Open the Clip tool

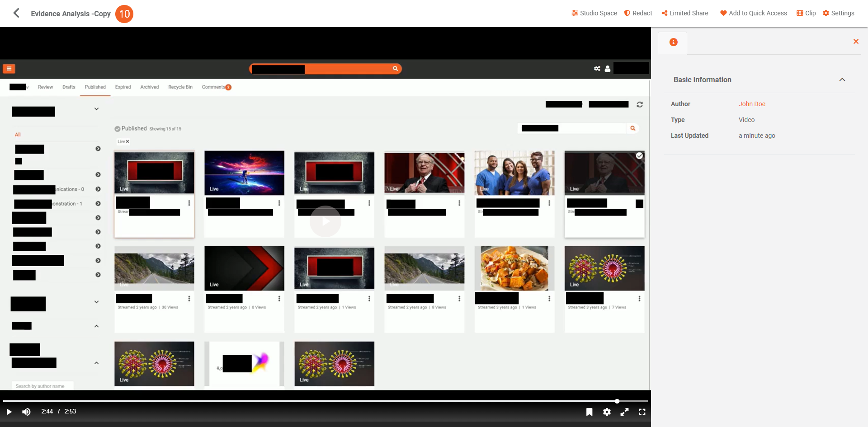pyautogui.click(x=806, y=13)
